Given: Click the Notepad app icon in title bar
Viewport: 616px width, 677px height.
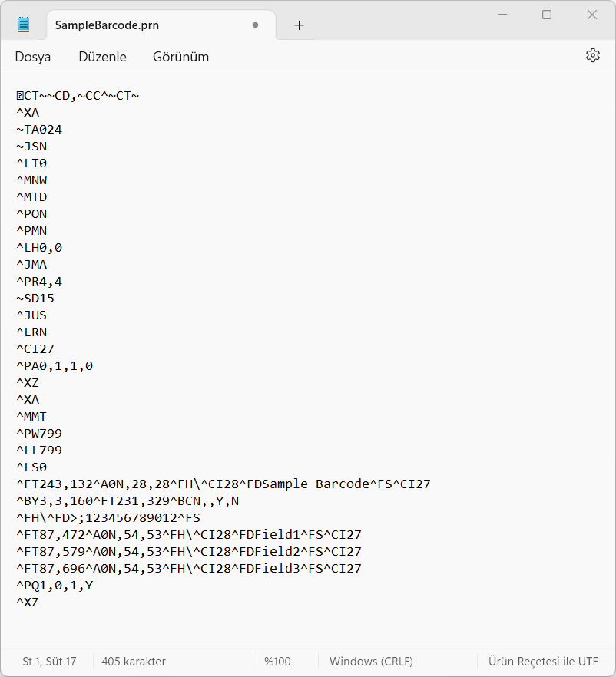Looking at the screenshot, I should tap(24, 25).
